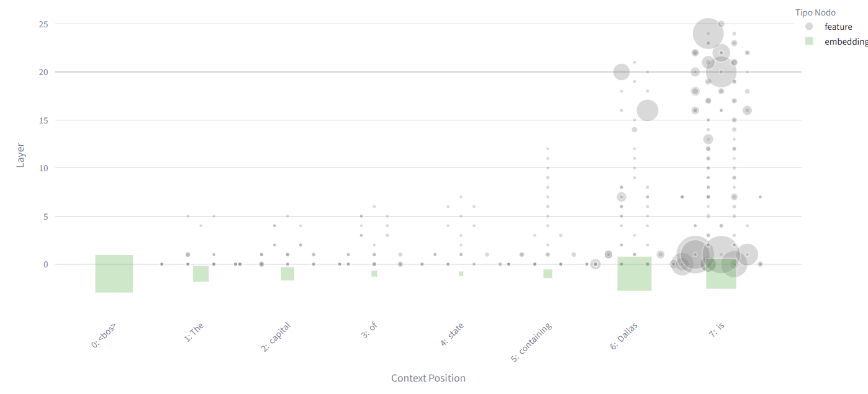
Task: Click the "6: Dallas" x-axis tick label
Action: click(624, 337)
